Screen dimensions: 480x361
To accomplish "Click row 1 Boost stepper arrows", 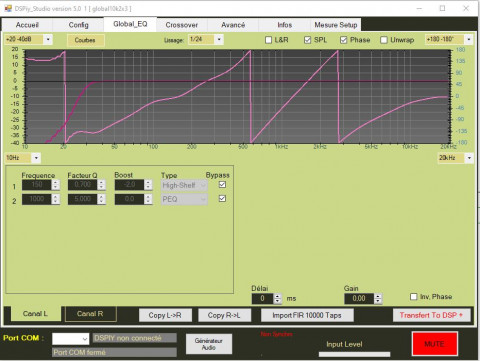I will tap(148, 185).
